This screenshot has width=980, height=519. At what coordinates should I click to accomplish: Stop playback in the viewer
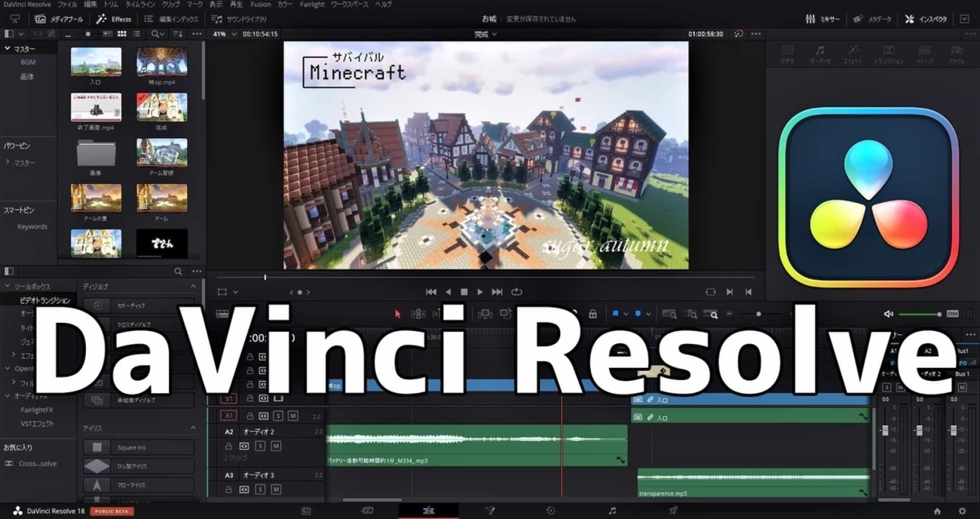point(464,292)
